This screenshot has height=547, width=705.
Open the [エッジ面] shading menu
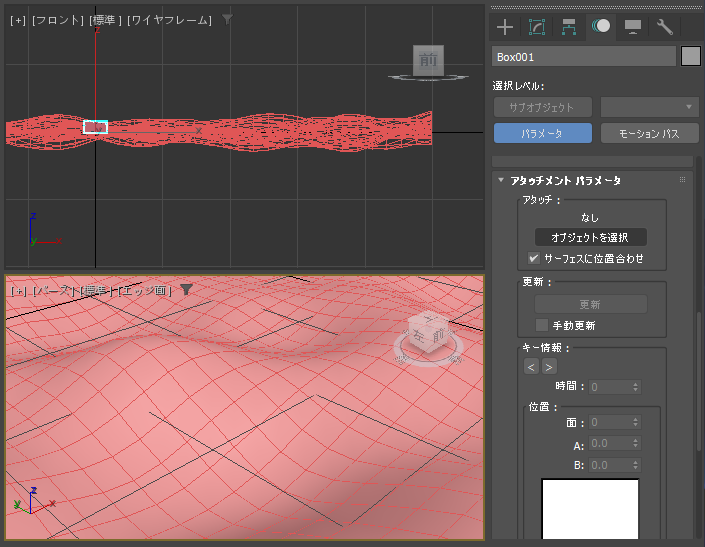click(145, 291)
